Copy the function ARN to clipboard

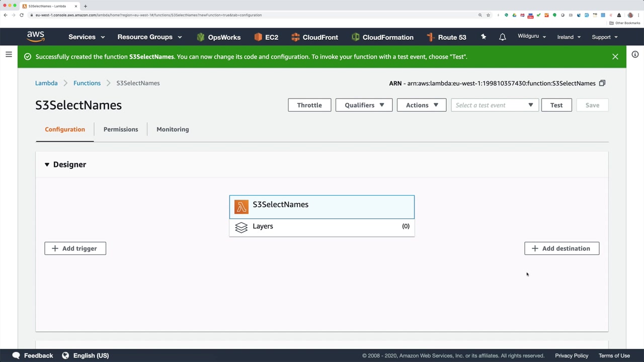(602, 83)
